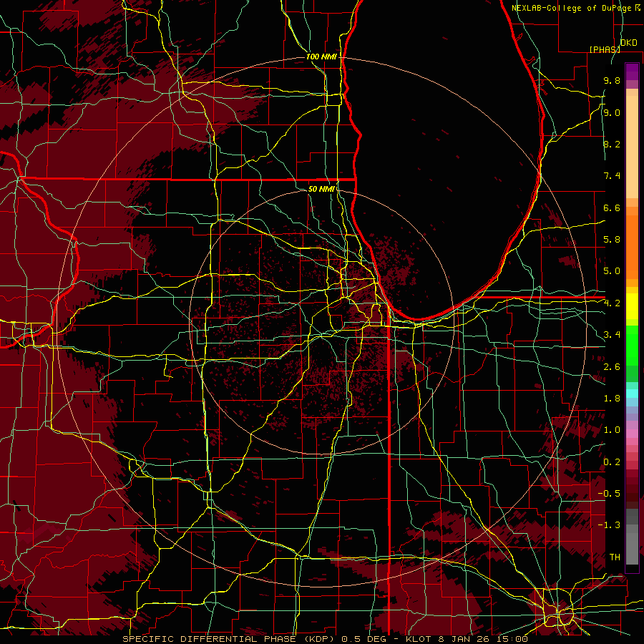
Task: Click the 3.4 color scale value
Action: tap(612, 335)
